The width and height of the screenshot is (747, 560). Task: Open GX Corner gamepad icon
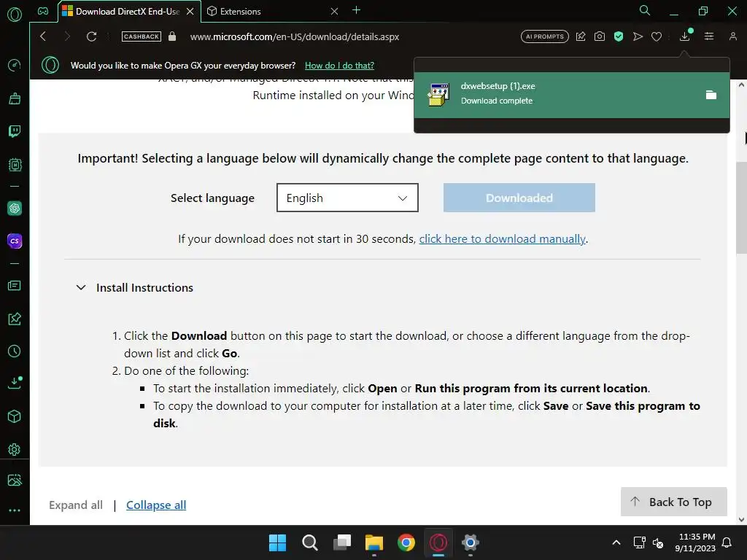click(43, 11)
